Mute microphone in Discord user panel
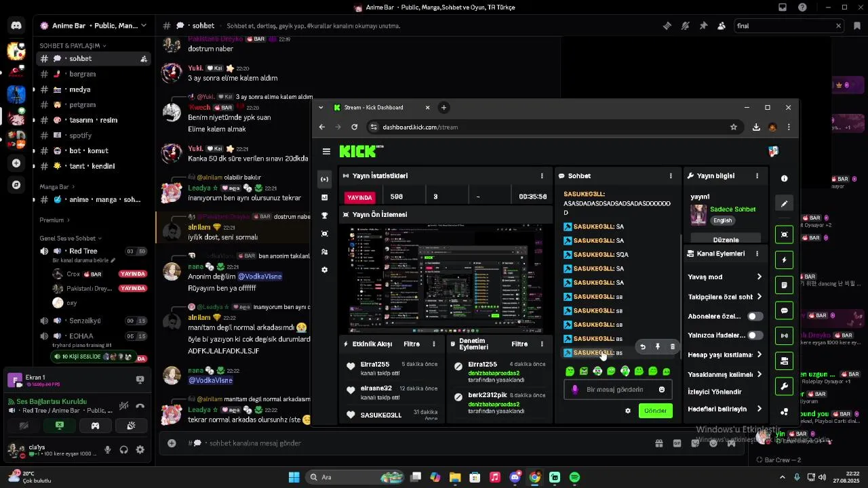This screenshot has height=488, width=868. tap(107, 449)
